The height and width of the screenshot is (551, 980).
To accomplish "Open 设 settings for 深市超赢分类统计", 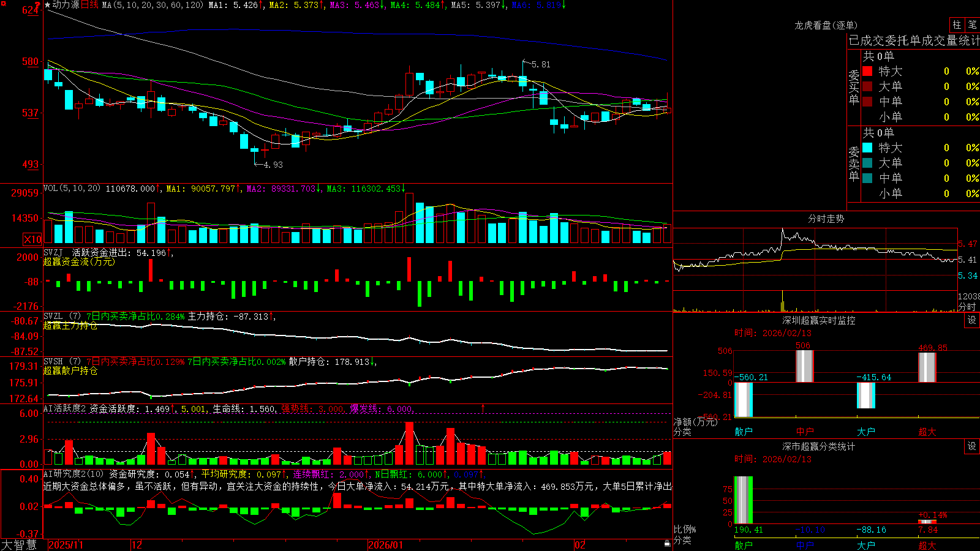I will point(972,446).
